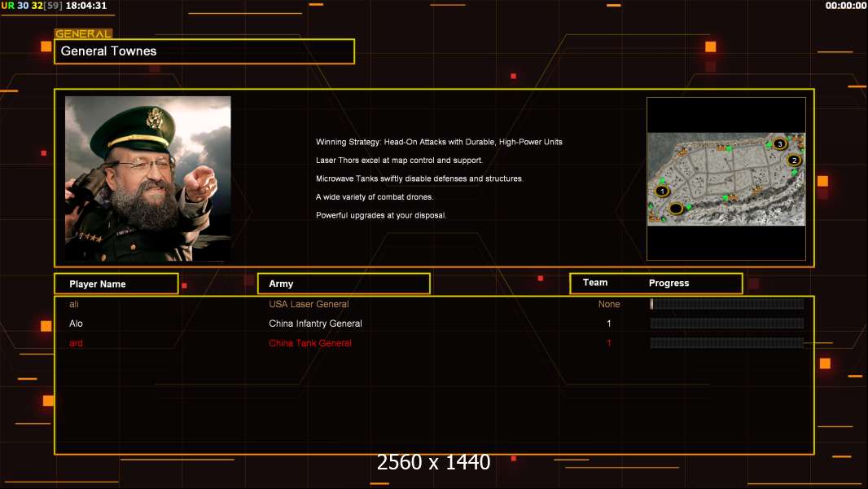
Task: Click start position marker 3 on minimap
Action: point(779,144)
